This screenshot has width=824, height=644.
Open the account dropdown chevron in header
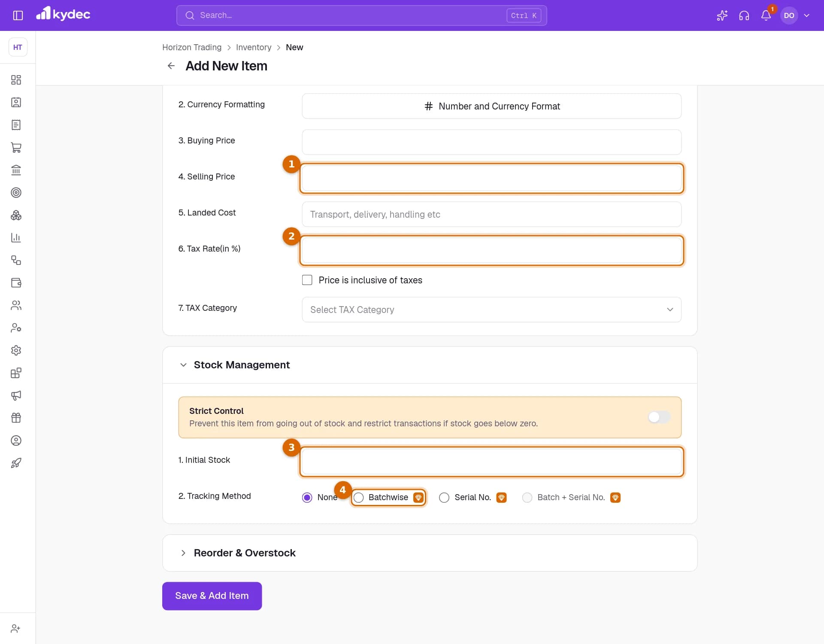click(x=807, y=15)
